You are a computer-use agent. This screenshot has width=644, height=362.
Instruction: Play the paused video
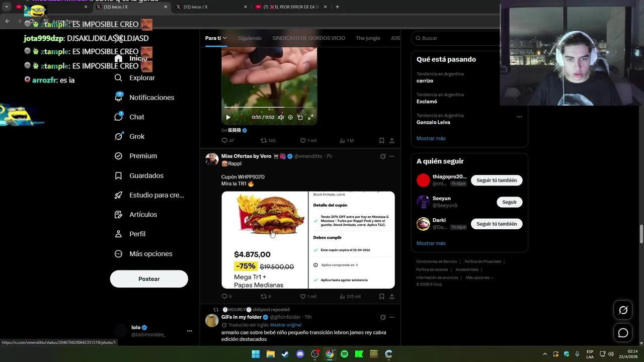pos(228,117)
